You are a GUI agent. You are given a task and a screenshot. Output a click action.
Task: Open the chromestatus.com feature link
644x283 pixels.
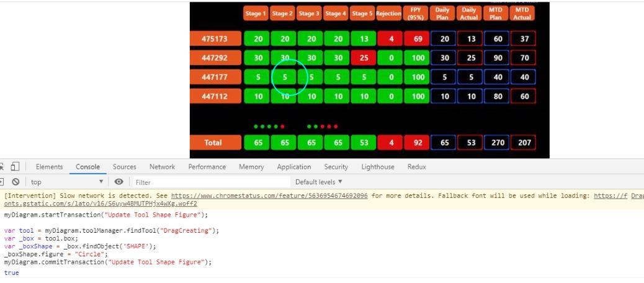pyautogui.click(x=269, y=196)
